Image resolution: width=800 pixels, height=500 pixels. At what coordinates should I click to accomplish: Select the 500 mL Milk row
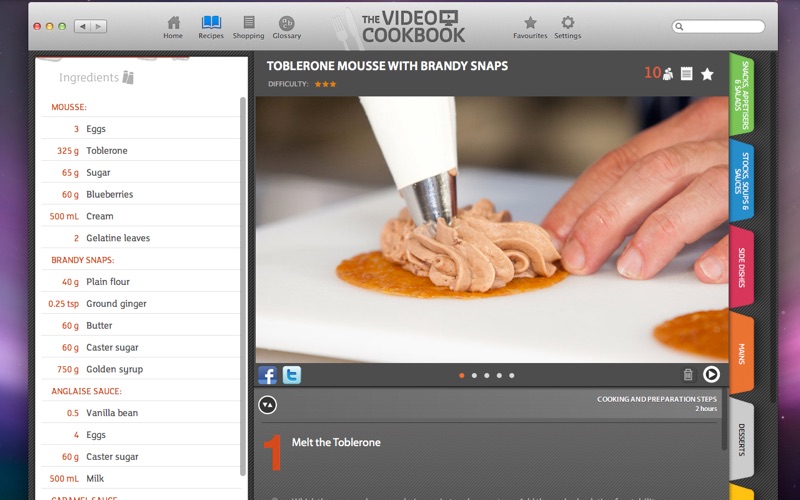(x=141, y=479)
